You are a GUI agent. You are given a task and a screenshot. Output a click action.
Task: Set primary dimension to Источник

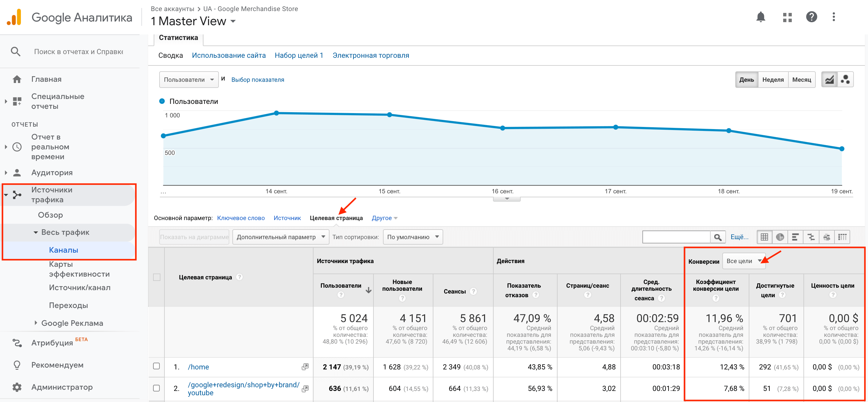point(287,218)
